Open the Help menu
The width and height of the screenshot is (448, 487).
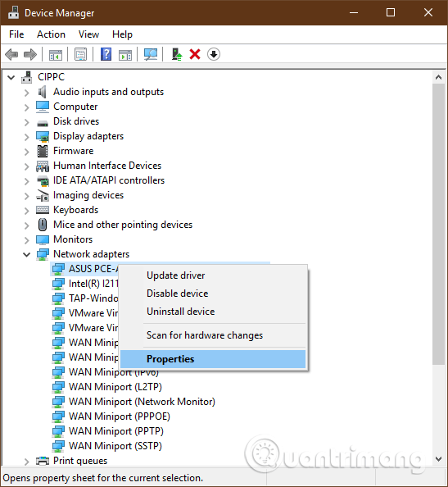pos(122,34)
